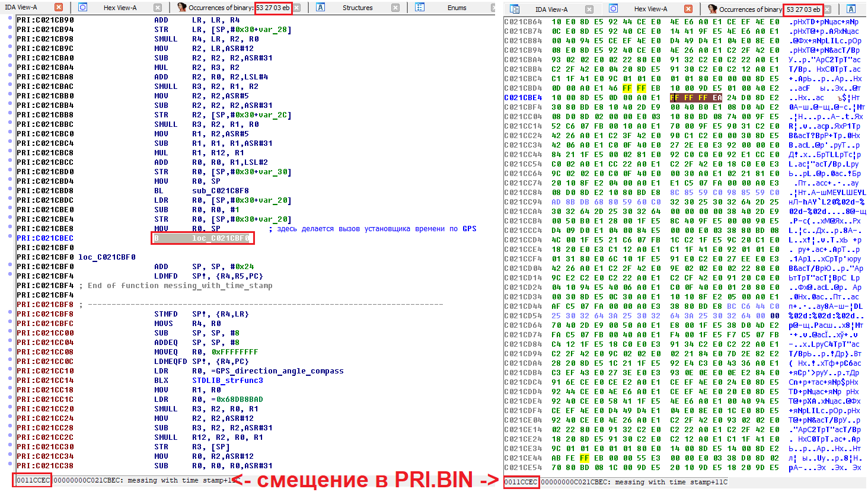Close the IDA View-A tab in left pane
The image size is (868, 492).
(x=59, y=8)
